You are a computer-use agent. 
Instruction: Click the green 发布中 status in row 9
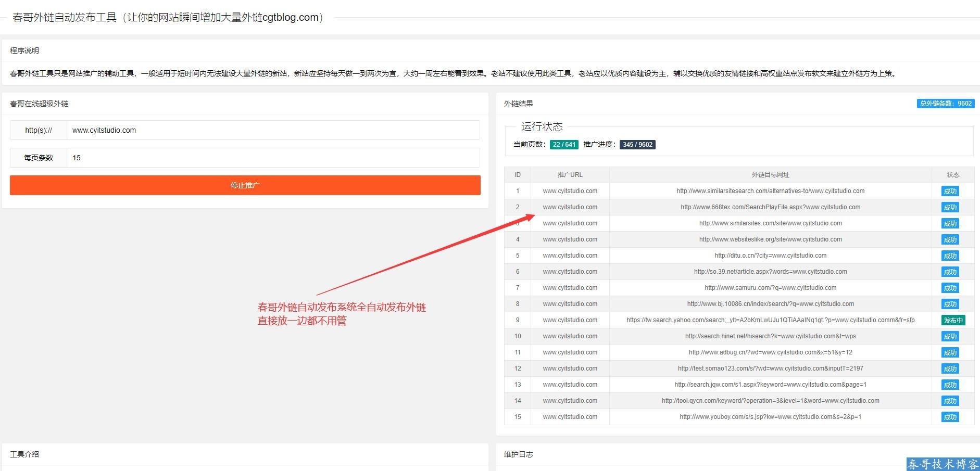tap(953, 321)
